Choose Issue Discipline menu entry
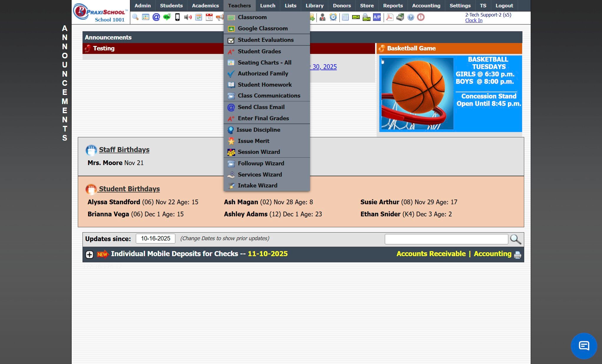Image resolution: width=602 pixels, height=364 pixels. point(258,130)
